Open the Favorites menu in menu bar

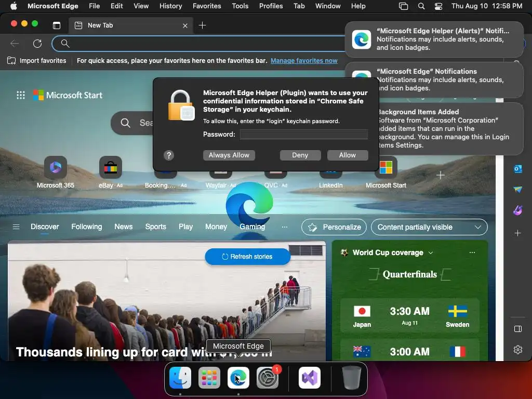pos(207,6)
